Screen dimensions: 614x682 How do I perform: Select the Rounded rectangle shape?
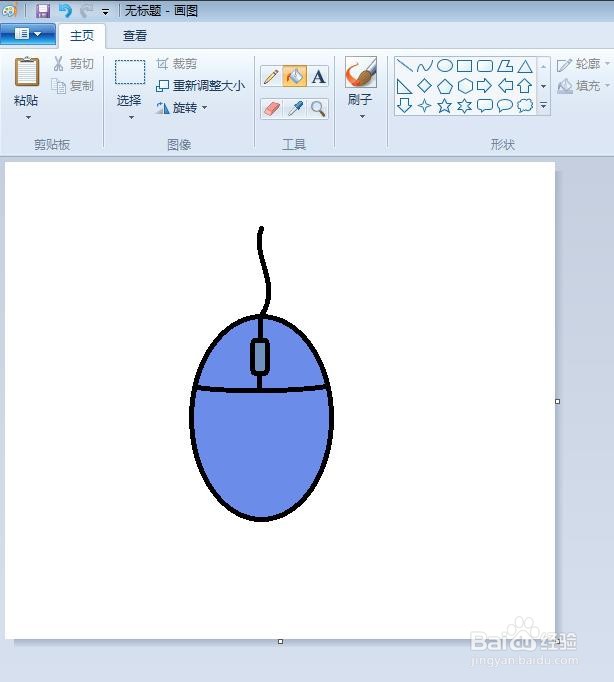(x=484, y=66)
